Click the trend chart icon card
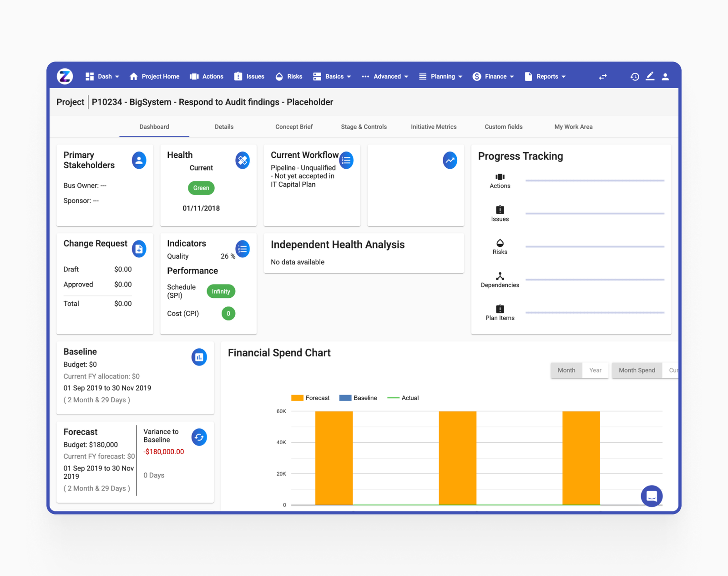Image resolution: width=728 pixels, height=576 pixels. [450, 160]
